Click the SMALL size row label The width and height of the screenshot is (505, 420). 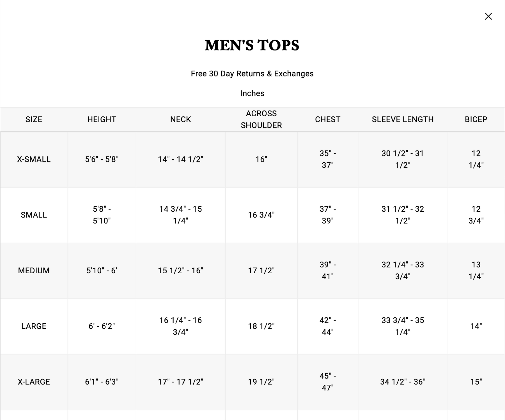tap(34, 215)
